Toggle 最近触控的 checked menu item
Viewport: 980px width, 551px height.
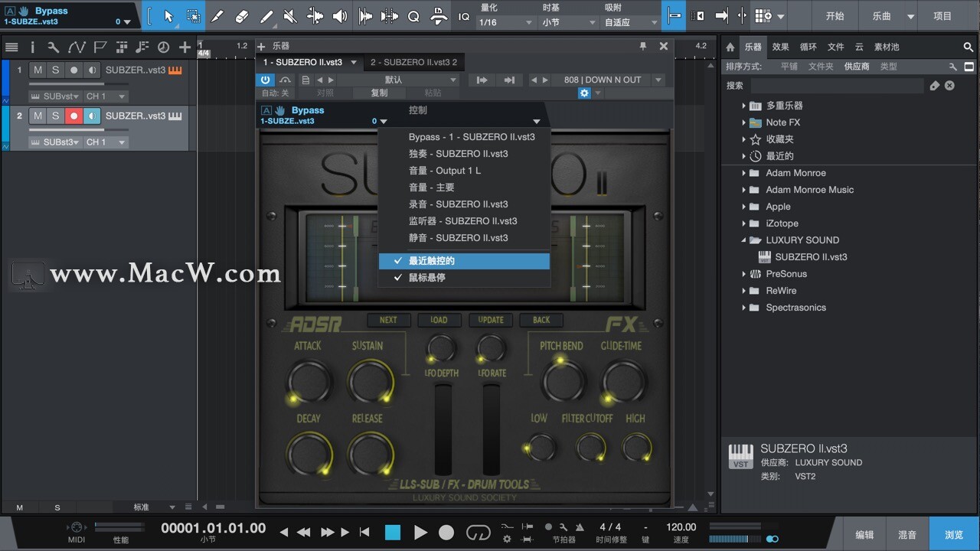coord(464,261)
